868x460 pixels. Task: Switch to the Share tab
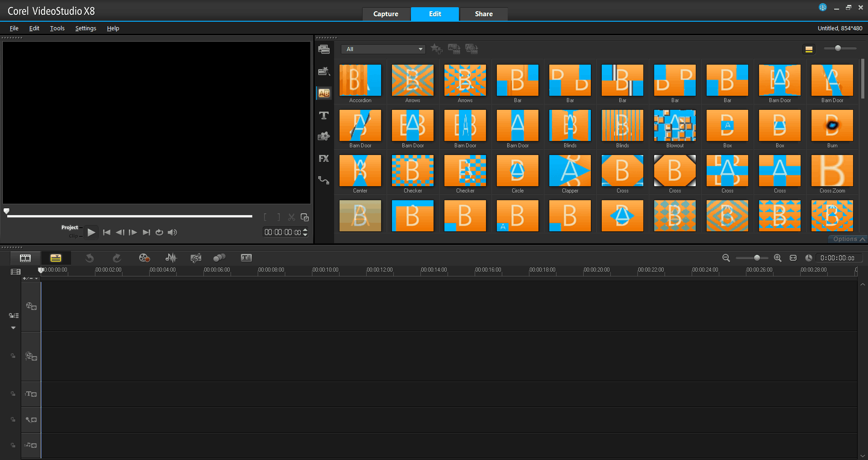pos(484,14)
